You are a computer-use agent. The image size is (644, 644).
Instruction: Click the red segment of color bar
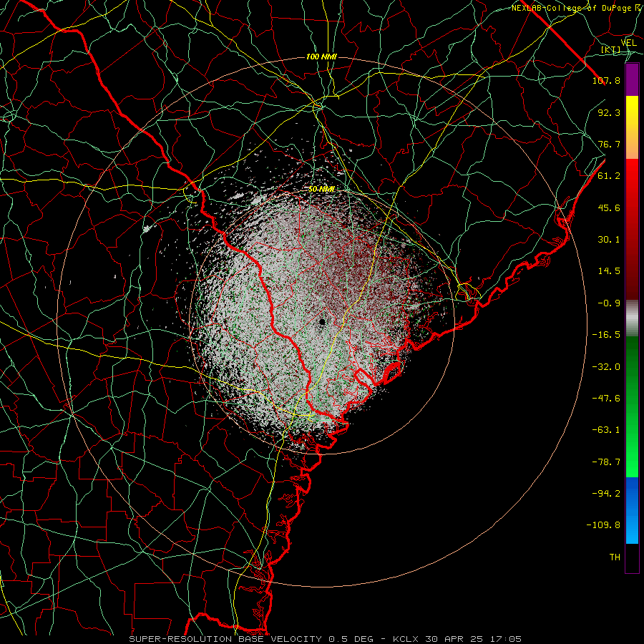click(x=632, y=229)
